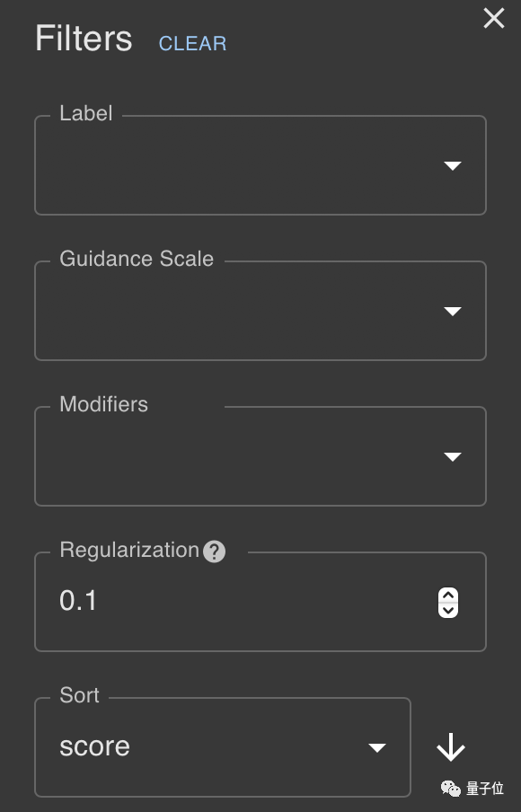Show Regularization help via question mark icon
Viewport: 521px width, 812px height.
(214, 552)
